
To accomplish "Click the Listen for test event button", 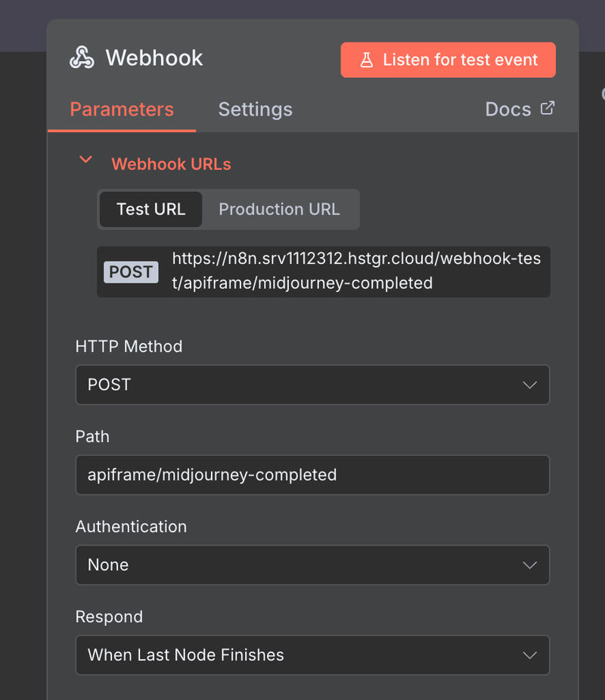I will pos(448,59).
